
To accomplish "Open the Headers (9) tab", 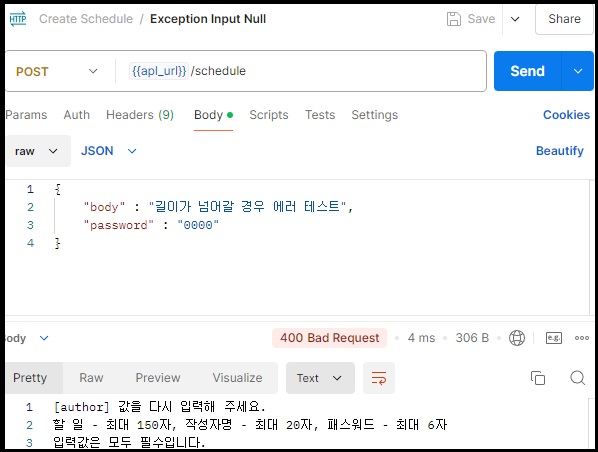I will 140,115.
